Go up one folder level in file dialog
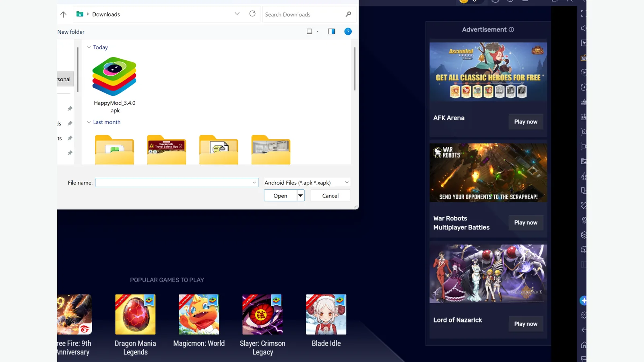Viewport: 644px width, 362px height. [63, 14]
